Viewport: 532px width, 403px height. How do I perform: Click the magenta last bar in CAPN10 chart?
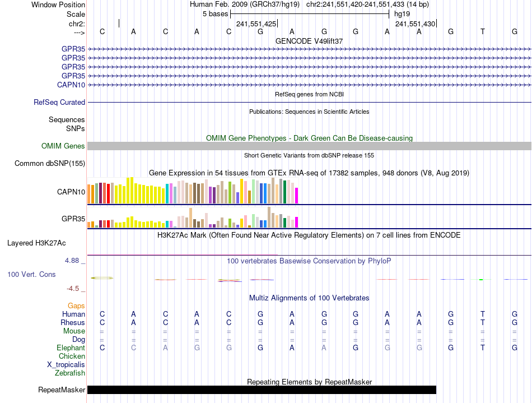pos(297,196)
